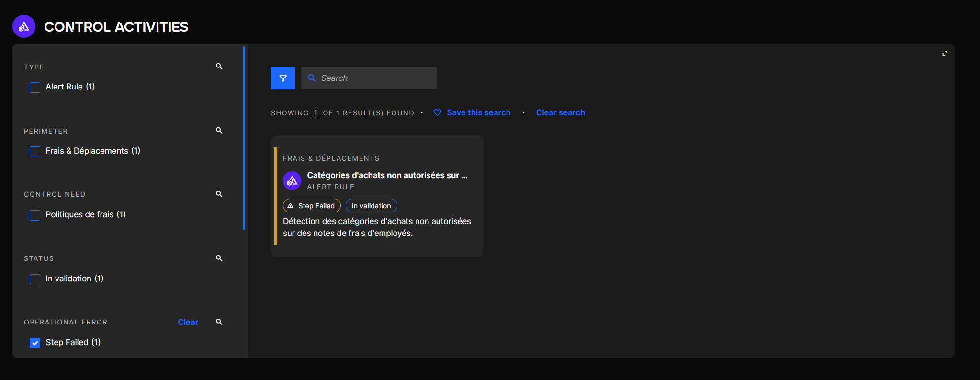980x380 pixels.
Task: Click the Control Activities purple logo icon
Action: click(x=24, y=26)
